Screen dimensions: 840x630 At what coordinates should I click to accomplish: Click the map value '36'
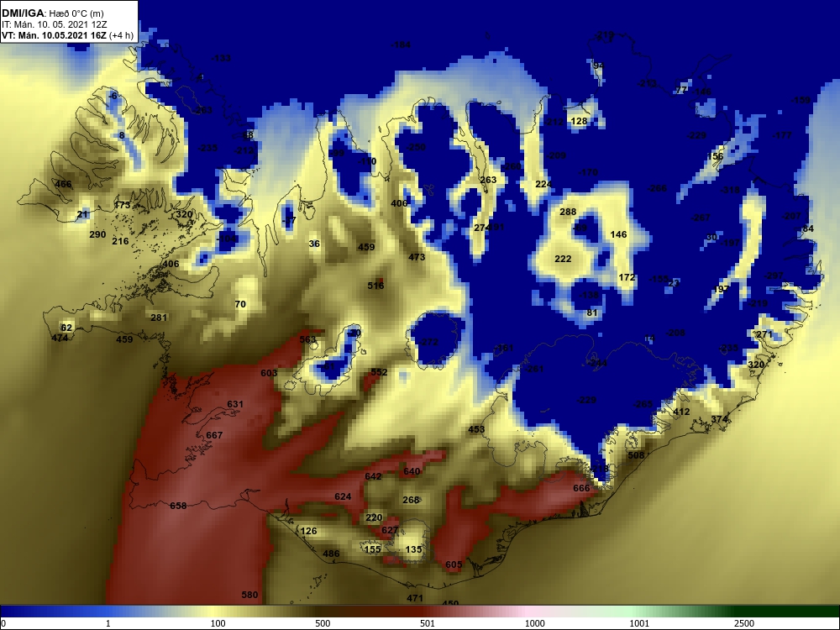[314, 244]
